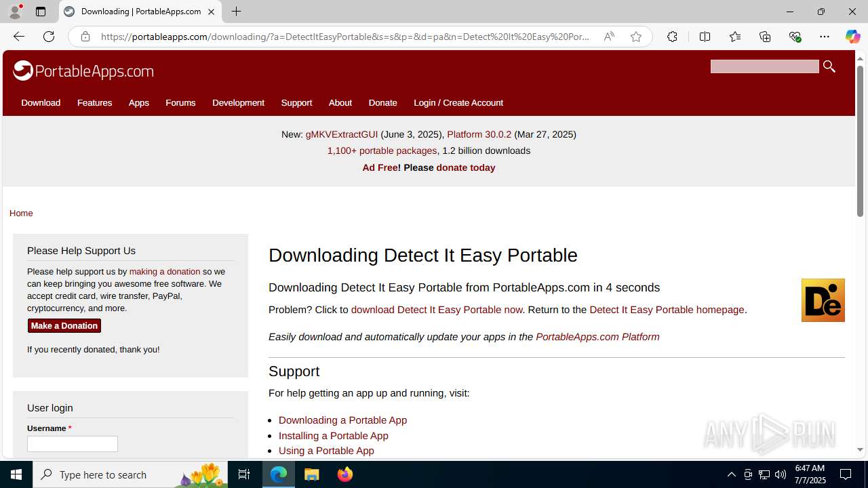This screenshot has height=488, width=868.
Task: Go to the Home breadcrumb link
Action: (x=21, y=213)
